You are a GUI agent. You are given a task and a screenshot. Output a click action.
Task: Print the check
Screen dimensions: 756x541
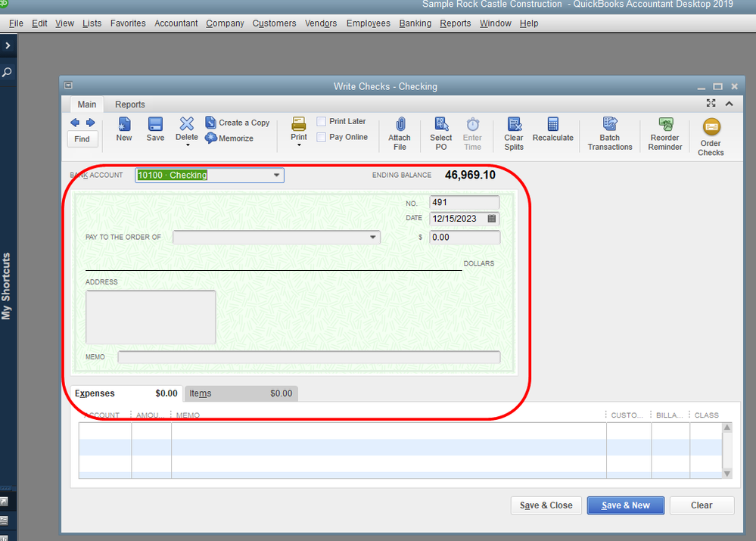tap(298, 129)
